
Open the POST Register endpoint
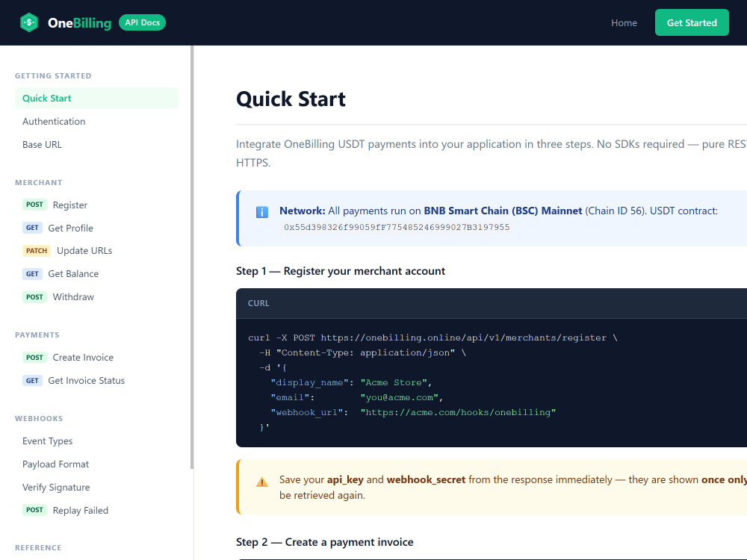96,205
